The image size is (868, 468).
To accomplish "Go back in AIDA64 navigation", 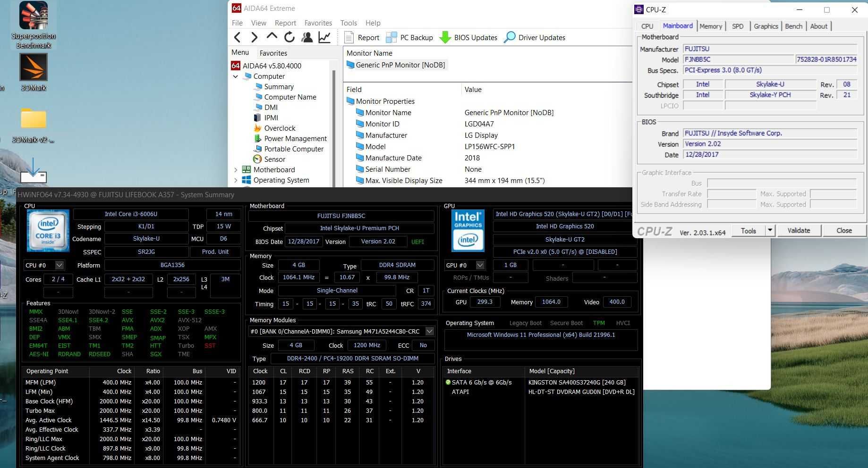I will (x=238, y=37).
